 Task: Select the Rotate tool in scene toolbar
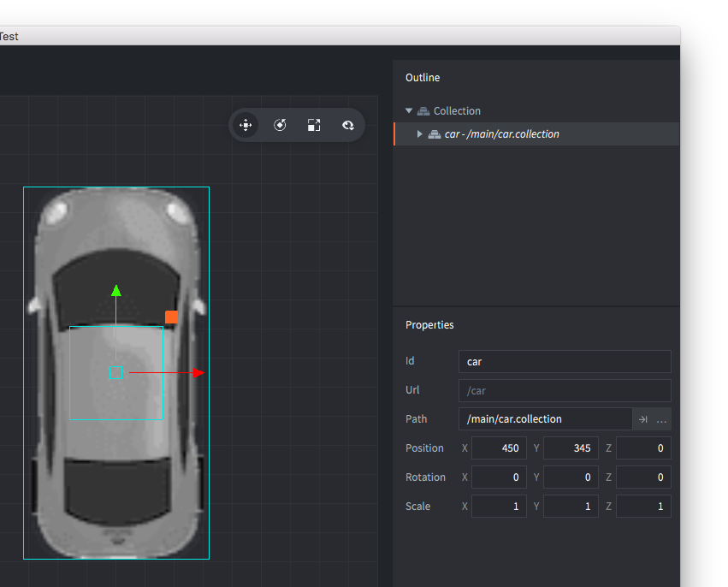click(x=280, y=125)
